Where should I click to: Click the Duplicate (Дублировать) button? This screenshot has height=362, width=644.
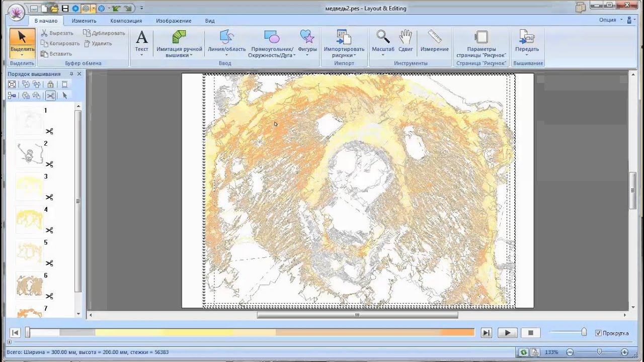(104, 33)
